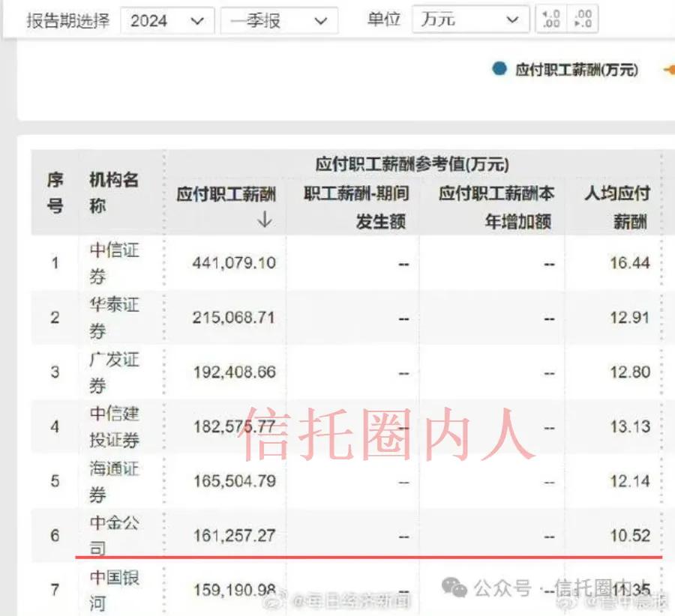This screenshot has width=675, height=616.
Task: Select the value 161,257.27
Action: coord(235,536)
